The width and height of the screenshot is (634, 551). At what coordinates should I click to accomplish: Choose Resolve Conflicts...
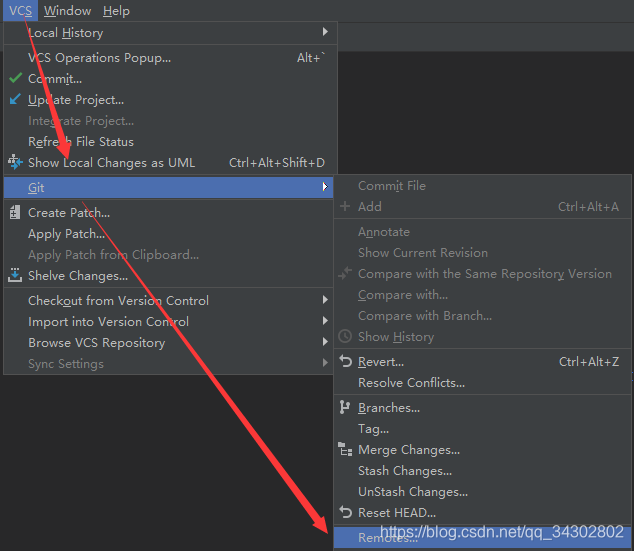[482, 382]
